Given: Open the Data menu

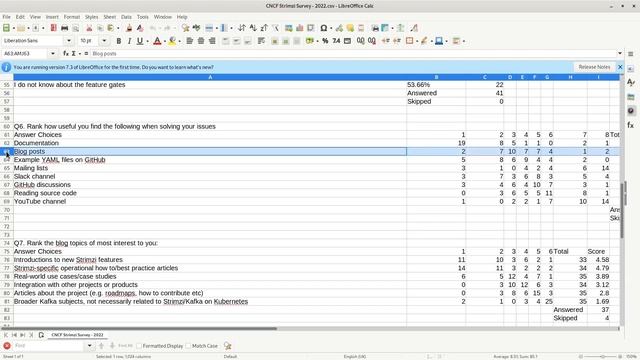Looking at the screenshot, I should click(126, 17).
